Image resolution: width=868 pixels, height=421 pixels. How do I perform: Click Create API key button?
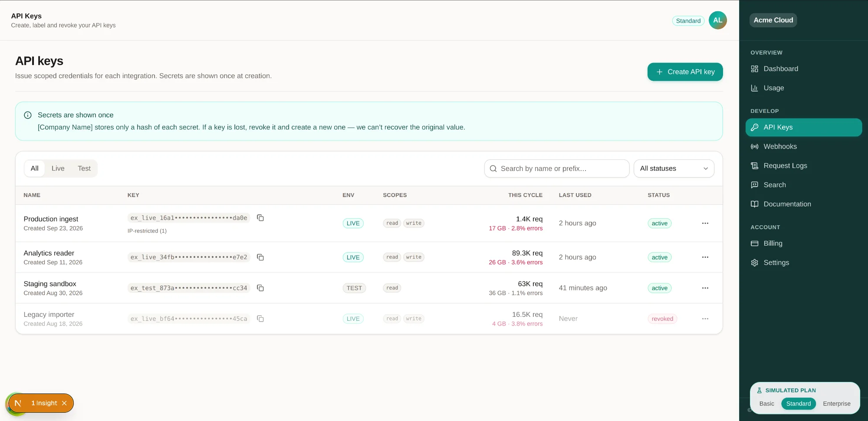point(685,72)
